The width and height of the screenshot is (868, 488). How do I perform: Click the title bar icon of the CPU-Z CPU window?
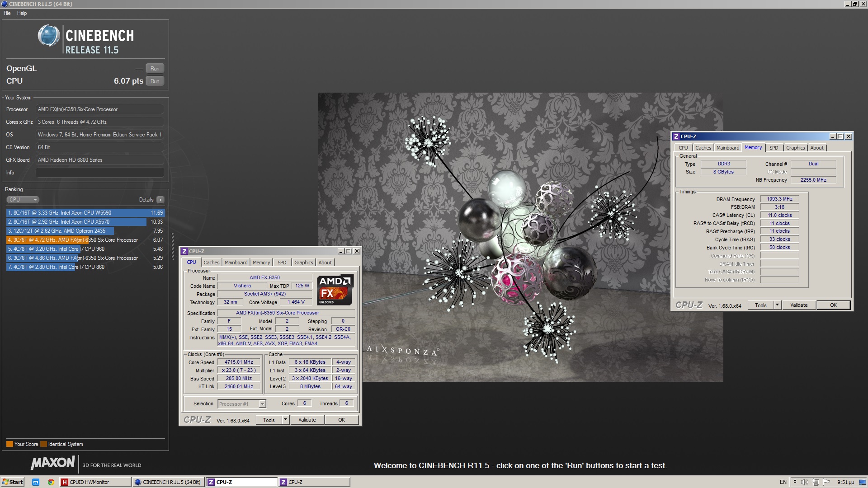tap(184, 251)
